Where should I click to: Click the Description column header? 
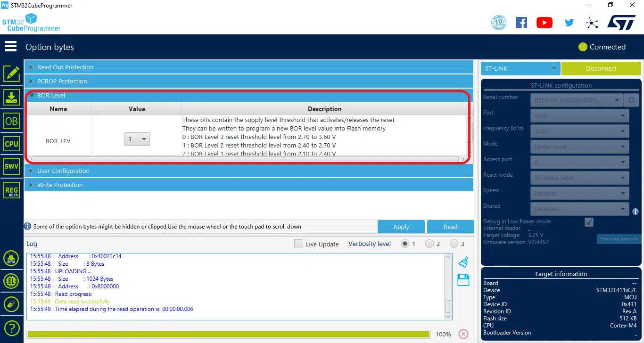point(324,109)
